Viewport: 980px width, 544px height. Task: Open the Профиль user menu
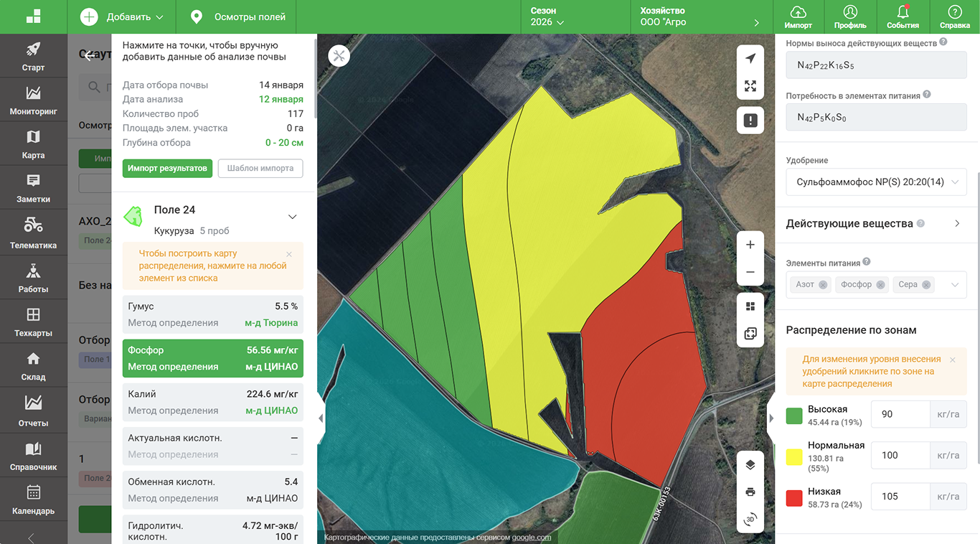tap(850, 17)
